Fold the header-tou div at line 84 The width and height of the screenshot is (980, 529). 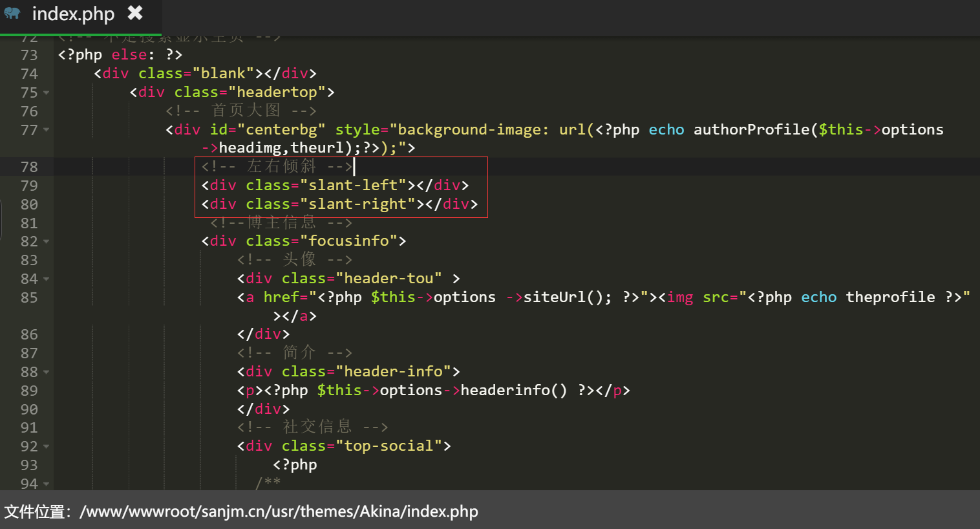tap(47, 279)
